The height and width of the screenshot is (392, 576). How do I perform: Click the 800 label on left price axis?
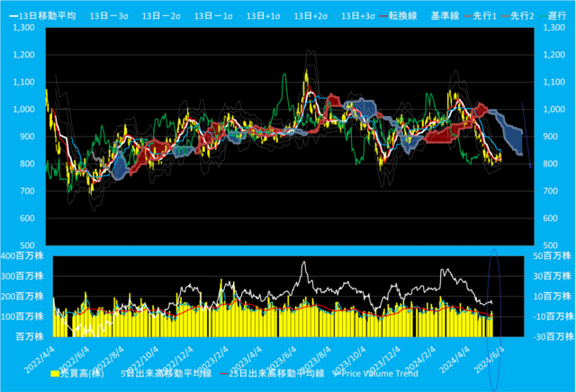pos(27,164)
